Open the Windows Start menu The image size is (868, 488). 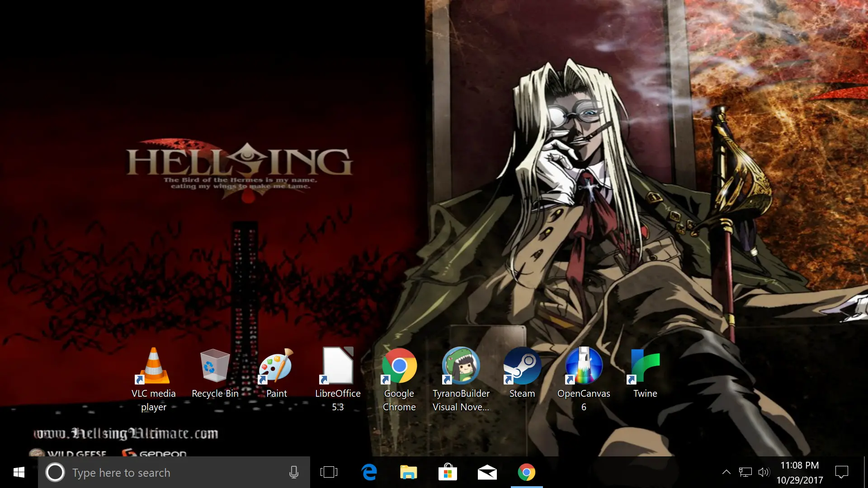coord(19,473)
